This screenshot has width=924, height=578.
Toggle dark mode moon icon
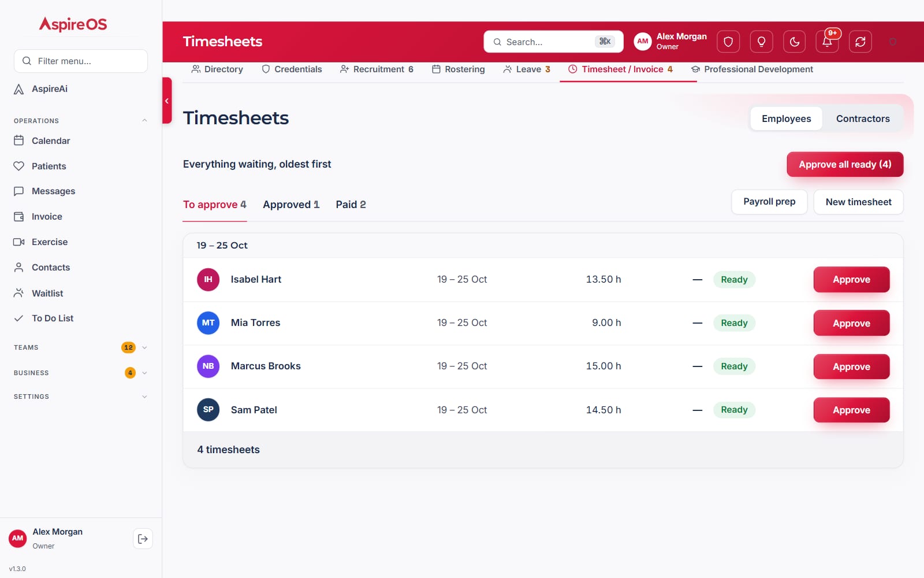795,42
